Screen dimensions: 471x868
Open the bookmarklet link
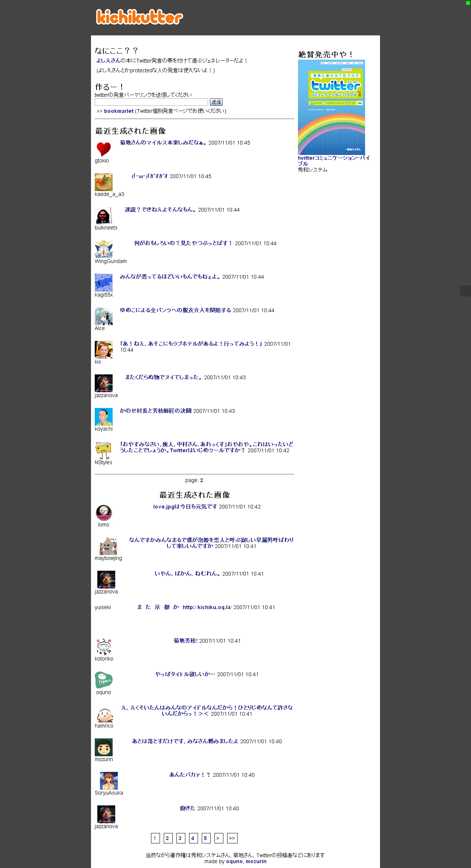119,111
